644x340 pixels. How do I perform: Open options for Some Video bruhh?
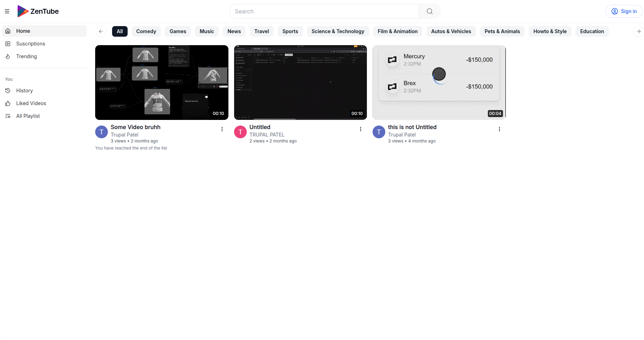click(222, 129)
